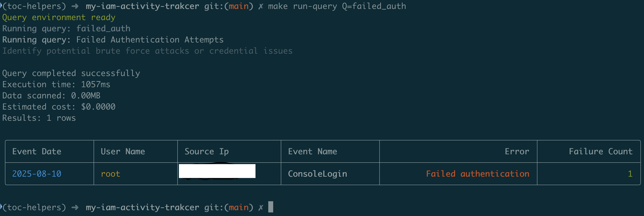Click the git branch name main in top prompt
Image resolution: width=644 pixels, height=216 pixels.
pos(238,6)
